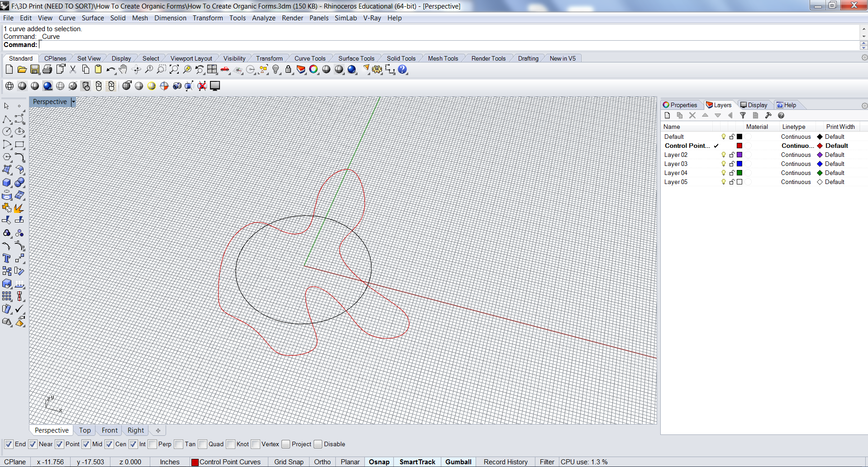Activate the Pan hand tool
The width and height of the screenshot is (868, 467).
123,70
